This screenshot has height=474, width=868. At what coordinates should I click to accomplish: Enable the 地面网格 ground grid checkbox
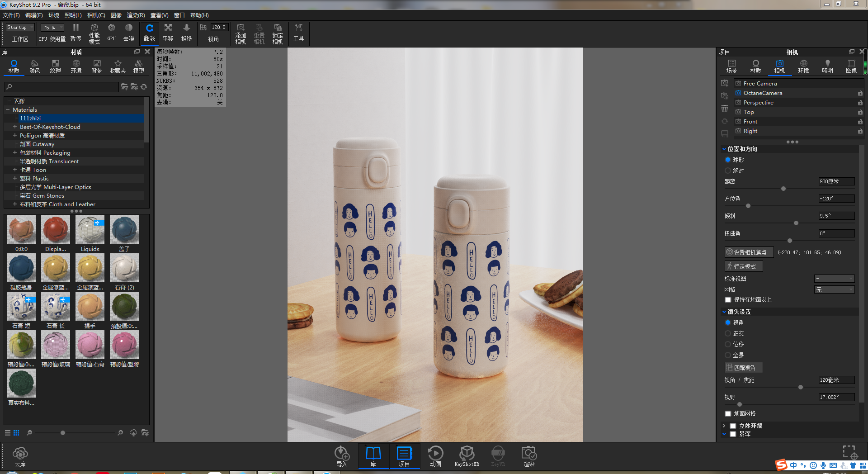click(x=727, y=413)
